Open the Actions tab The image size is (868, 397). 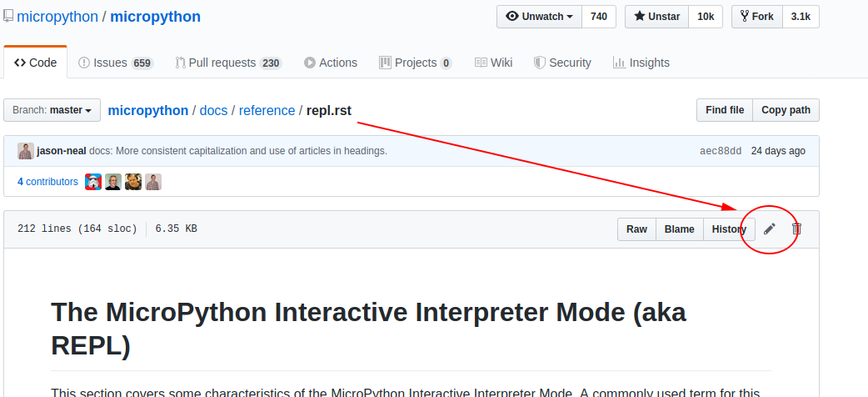[331, 63]
